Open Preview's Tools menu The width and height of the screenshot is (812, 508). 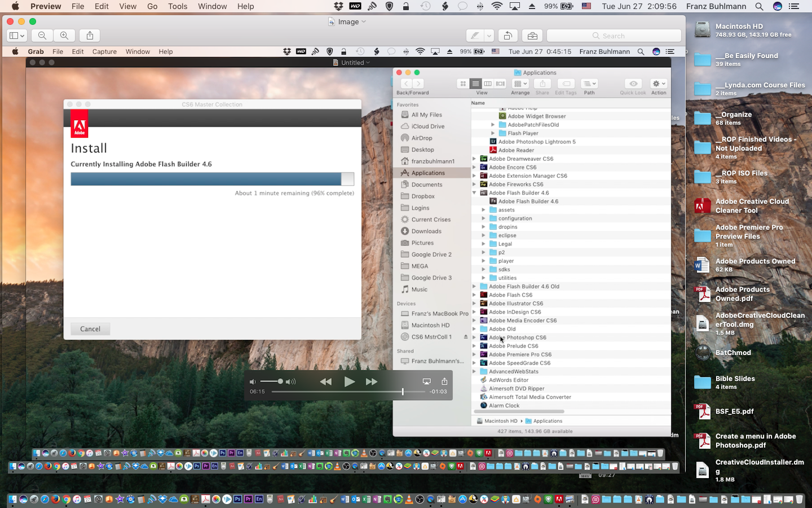(x=178, y=6)
